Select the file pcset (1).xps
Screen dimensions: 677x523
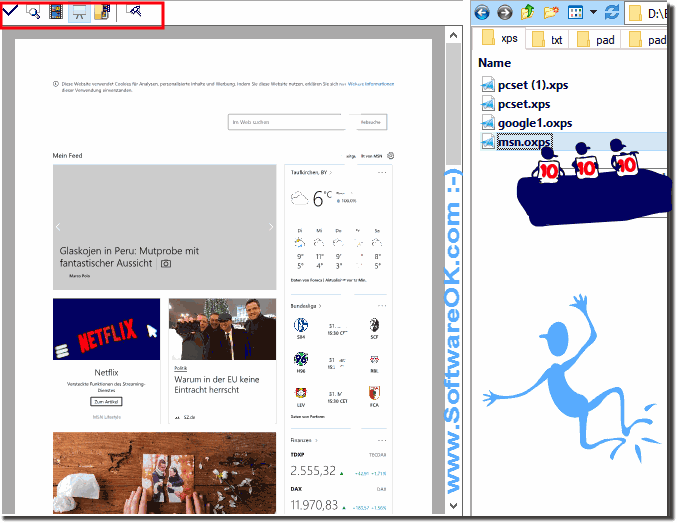pos(533,85)
